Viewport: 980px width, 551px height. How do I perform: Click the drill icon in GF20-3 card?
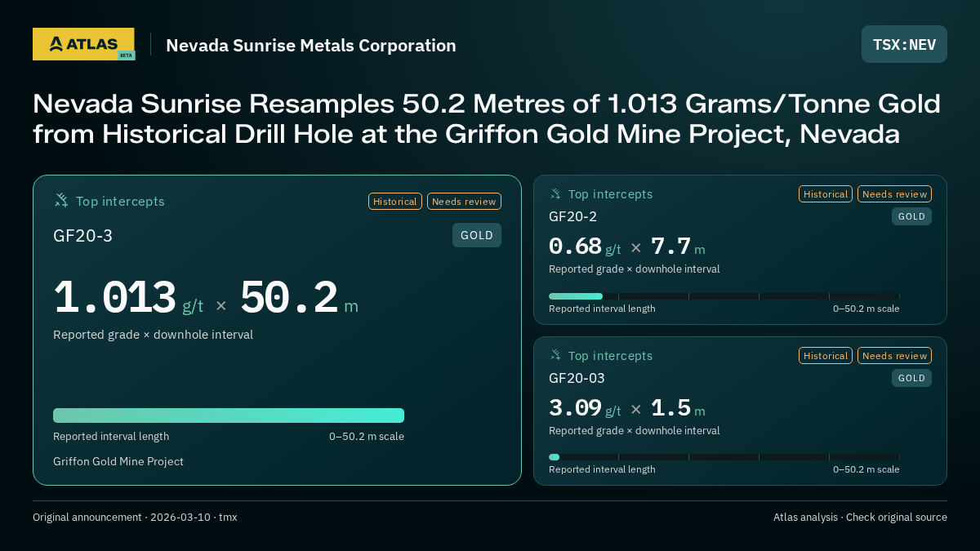pos(61,200)
